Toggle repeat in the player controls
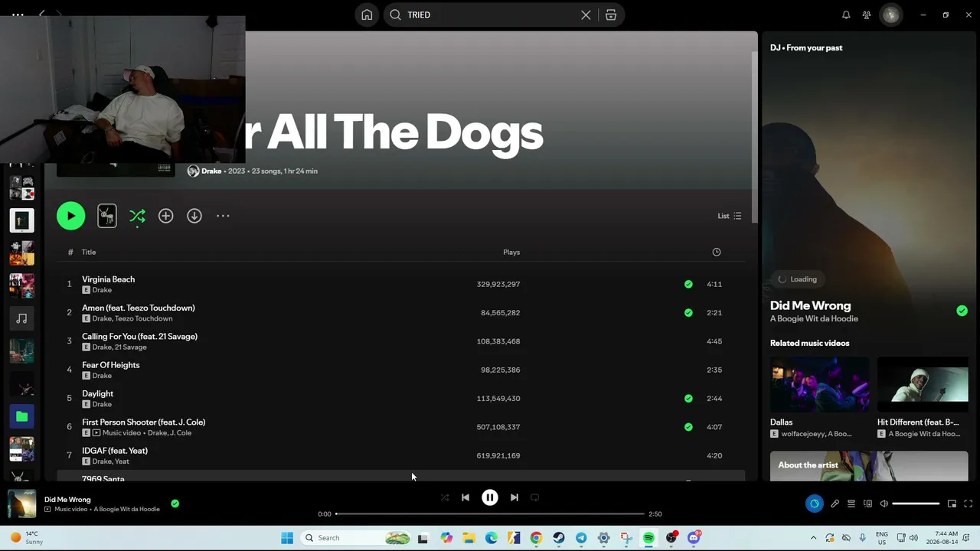980x551 pixels. (535, 497)
